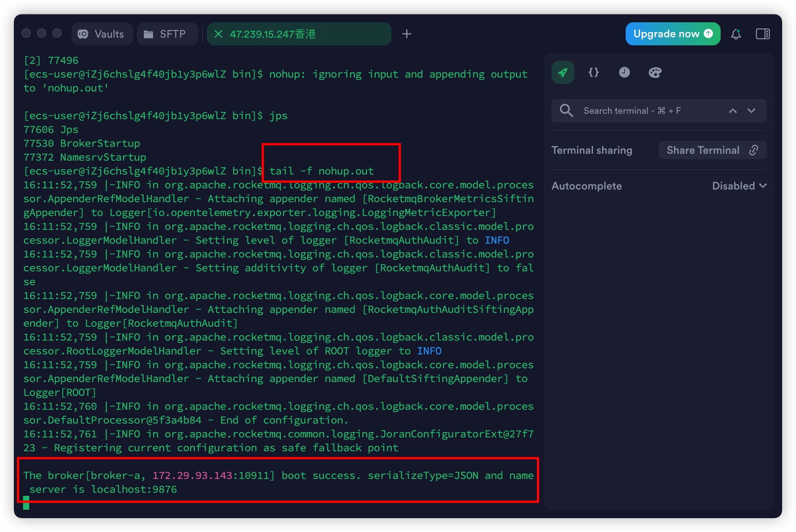
Task: Open the history clock icon
Action: [x=624, y=72]
